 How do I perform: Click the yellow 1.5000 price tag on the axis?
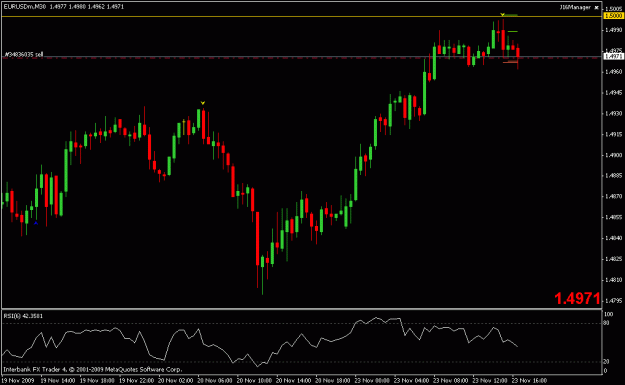(613, 16)
